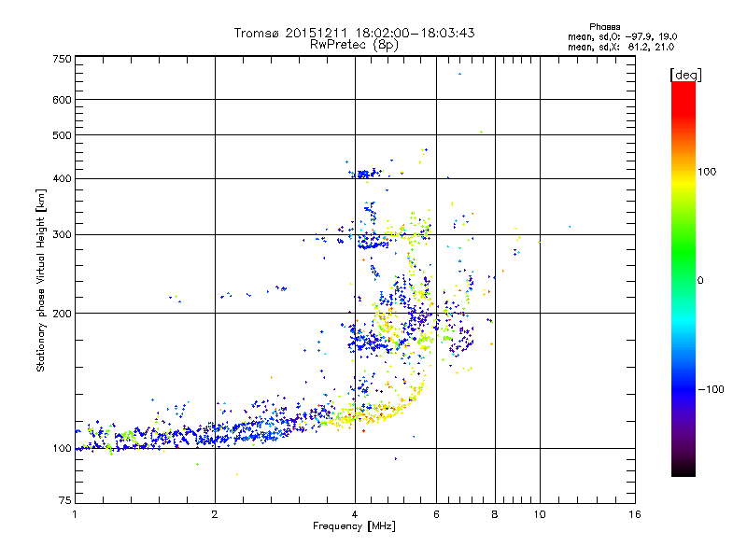This screenshot has height=560, width=747.
Task: Click the y-axis tick label '75'
Action: (x=65, y=500)
